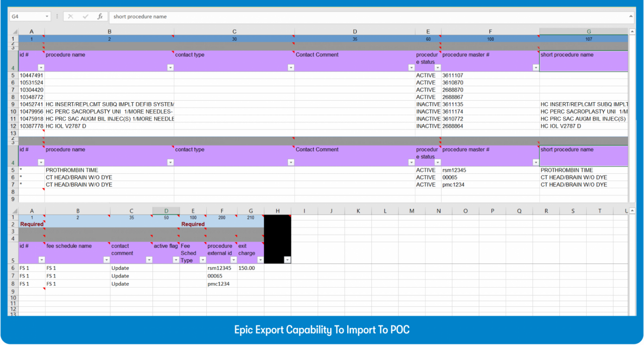Select the column R header
644x345 pixels.
coord(546,211)
